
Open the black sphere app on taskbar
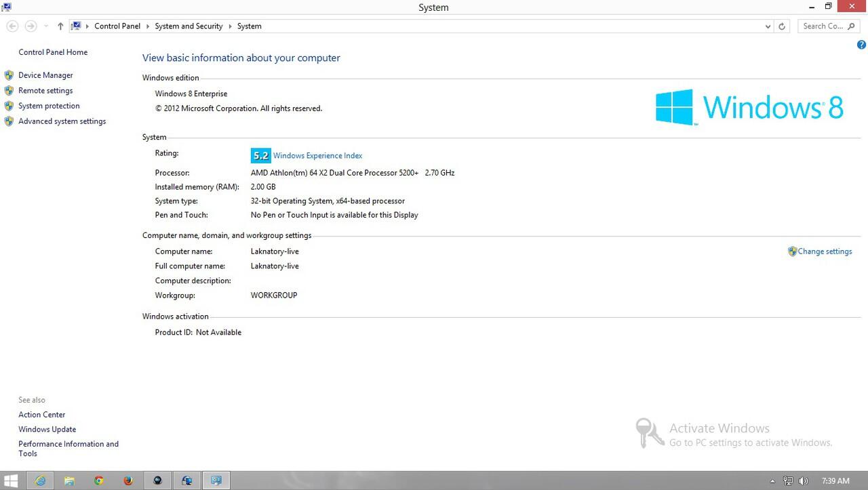pos(157,481)
